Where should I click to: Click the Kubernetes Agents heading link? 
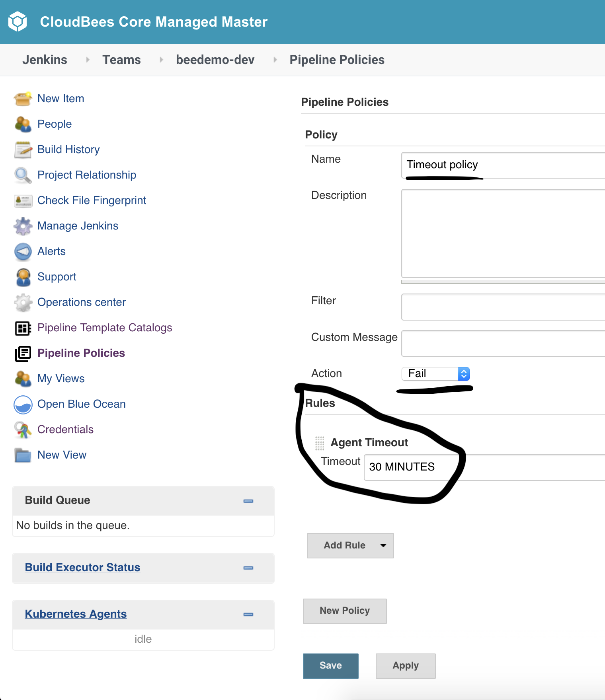pyautogui.click(x=76, y=614)
